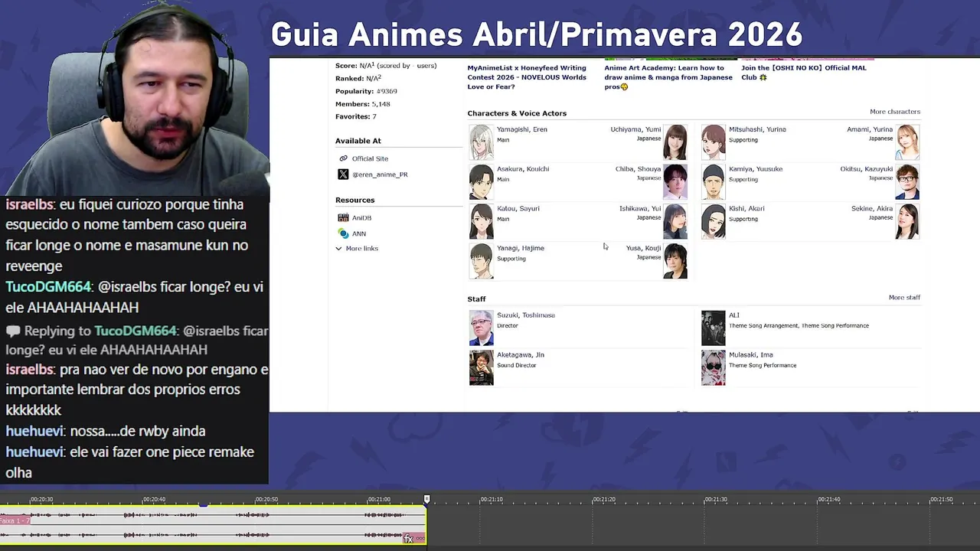The image size is (980, 551).
Task: Open Kishi, Akari character name link
Action: click(746, 209)
